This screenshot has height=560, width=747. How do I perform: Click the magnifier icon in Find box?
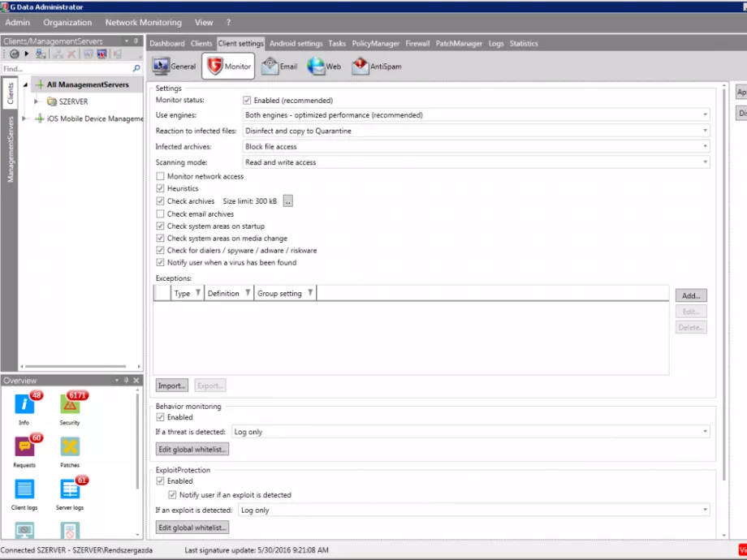point(136,68)
